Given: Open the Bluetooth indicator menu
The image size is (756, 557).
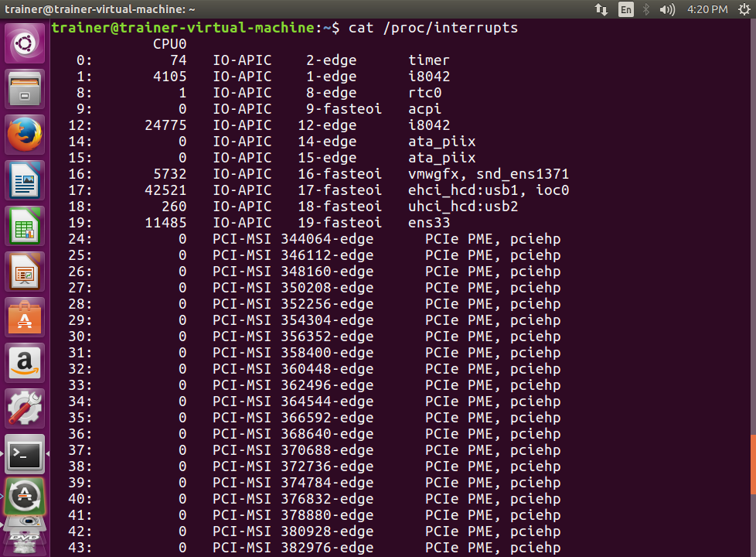Looking at the screenshot, I should 646,9.
